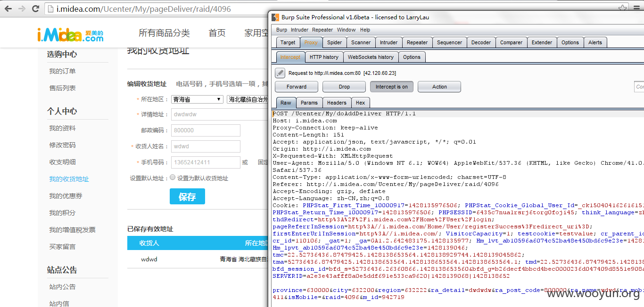Forward the intercepted request

297,87
